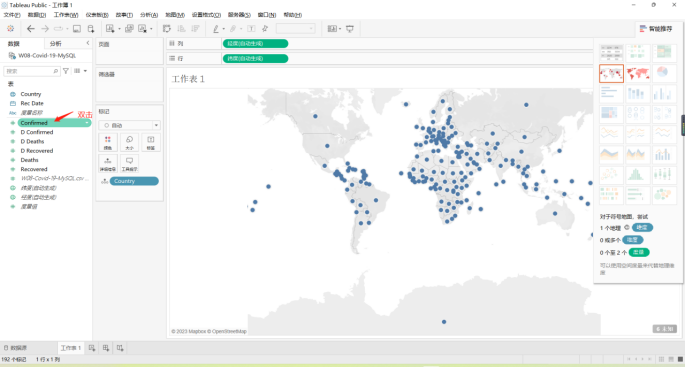Click the Country pill on Marks card
This screenshot has height=368, width=686.
click(134, 181)
